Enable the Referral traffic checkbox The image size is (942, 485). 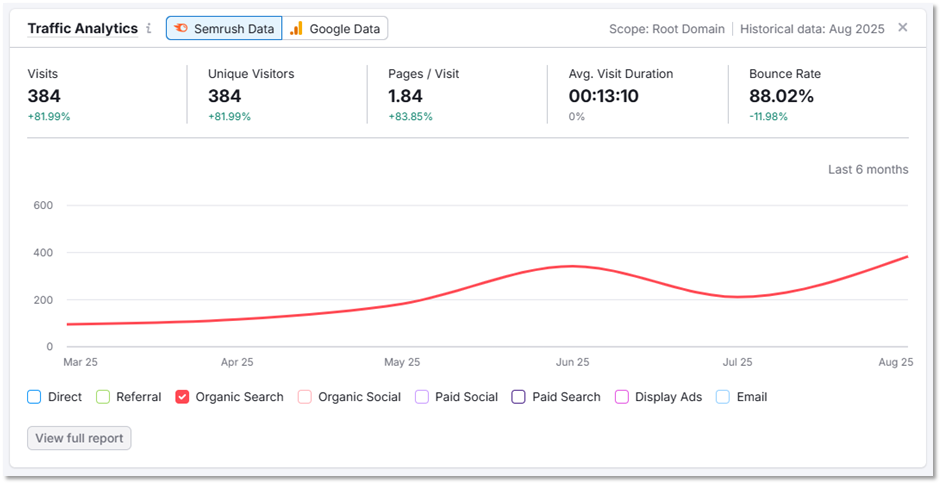[103, 397]
